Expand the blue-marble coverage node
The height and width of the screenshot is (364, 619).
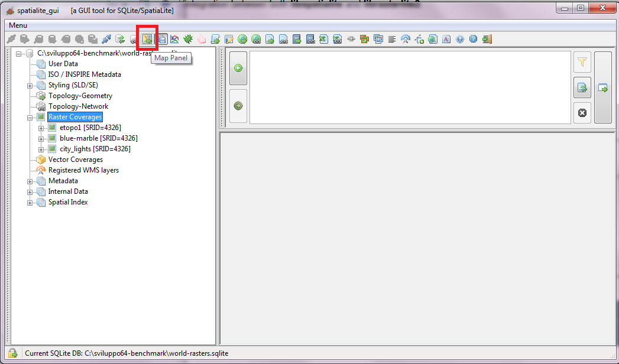pos(41,139)
